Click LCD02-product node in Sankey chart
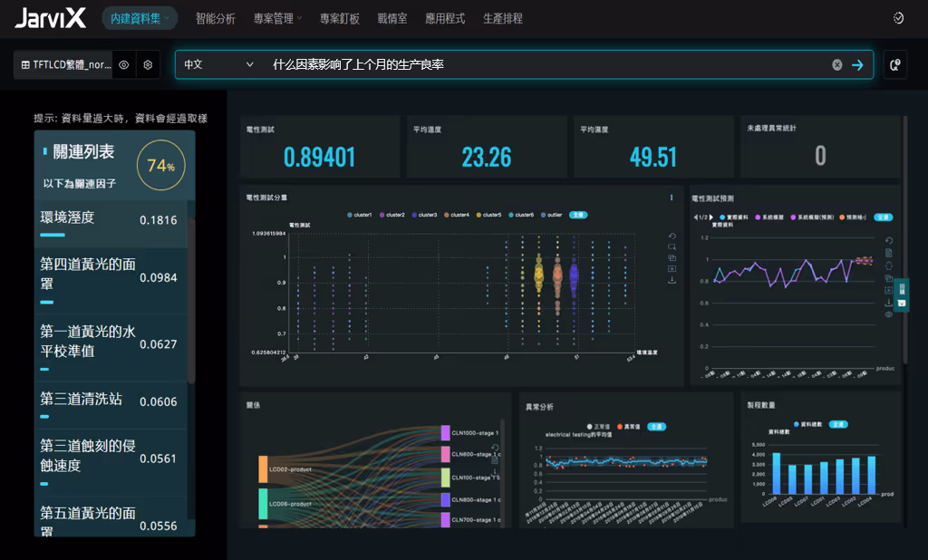928x560 pixels. tap(263, 469)
